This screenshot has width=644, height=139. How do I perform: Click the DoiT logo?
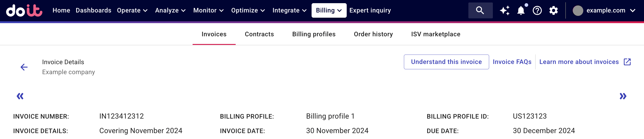click(24, 10)
